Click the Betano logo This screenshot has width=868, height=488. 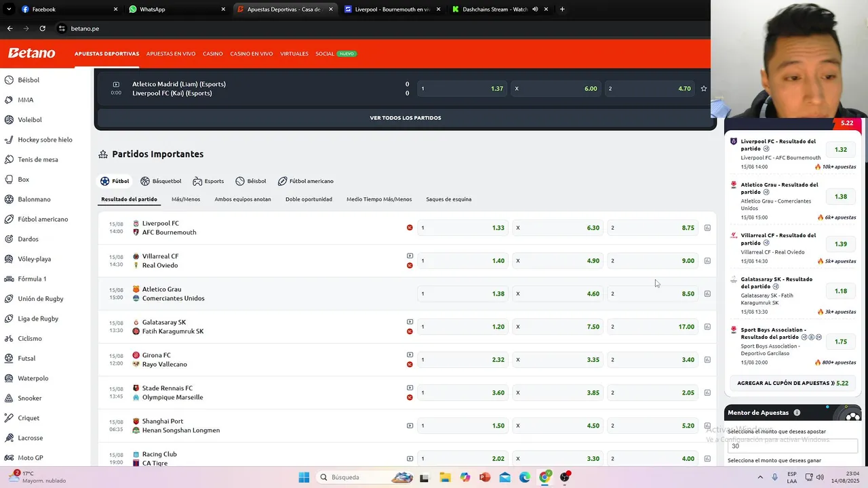(31, 53)
